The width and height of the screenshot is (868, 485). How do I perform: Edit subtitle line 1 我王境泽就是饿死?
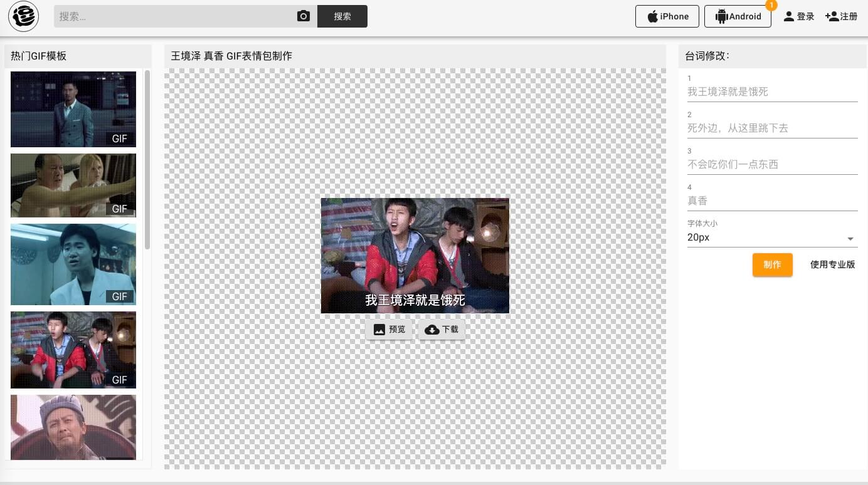pos(772,91)
